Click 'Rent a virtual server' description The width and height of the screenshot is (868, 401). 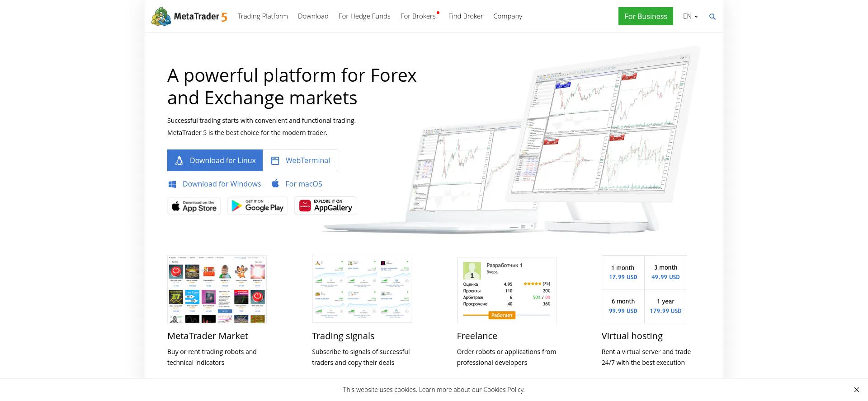tap(646, 357)
